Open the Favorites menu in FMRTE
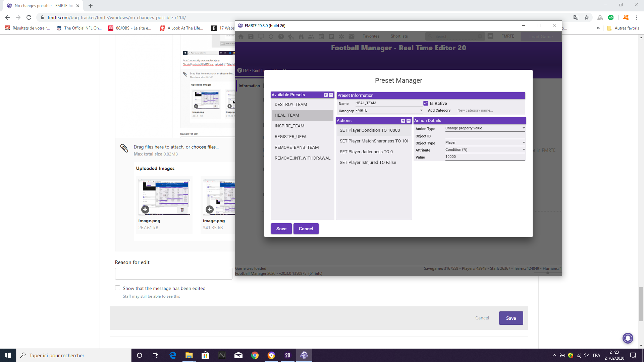Screen dimensions: 644x362 371,36
